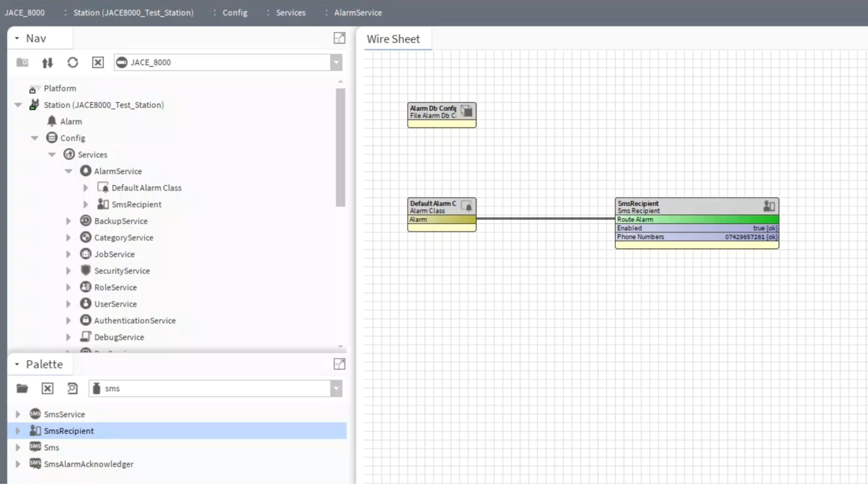This screenshot has width=868, height=484.
Task: Collapse the AlarmService tree node
Action: tap(68, 171)
